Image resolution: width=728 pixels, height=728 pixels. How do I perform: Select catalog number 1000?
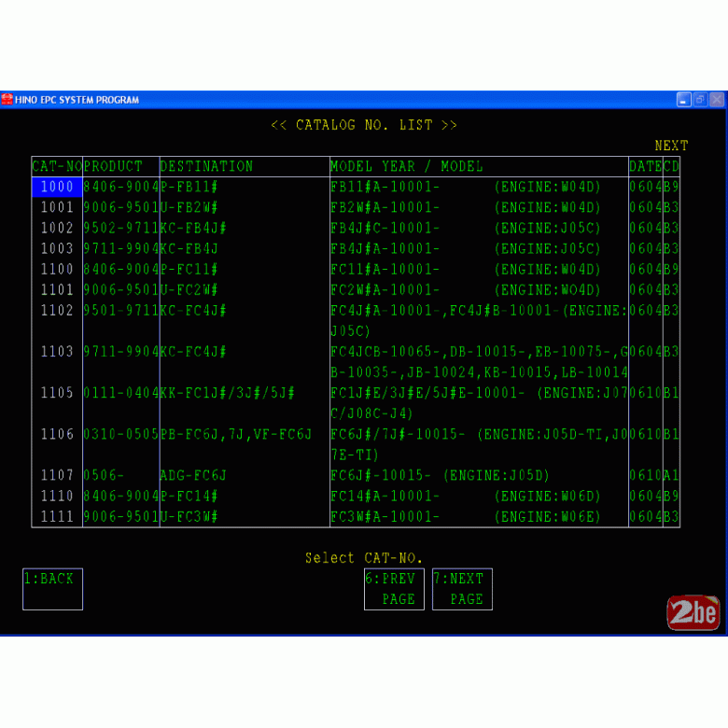click(57, 187)
